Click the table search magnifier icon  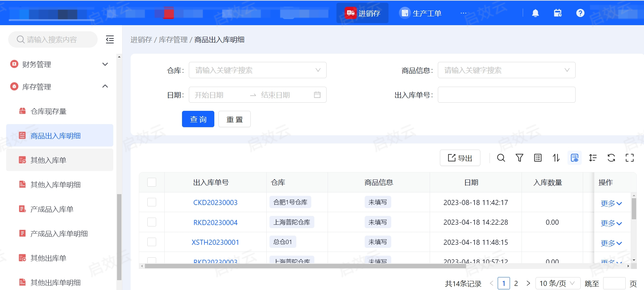(x=501, y=158)
